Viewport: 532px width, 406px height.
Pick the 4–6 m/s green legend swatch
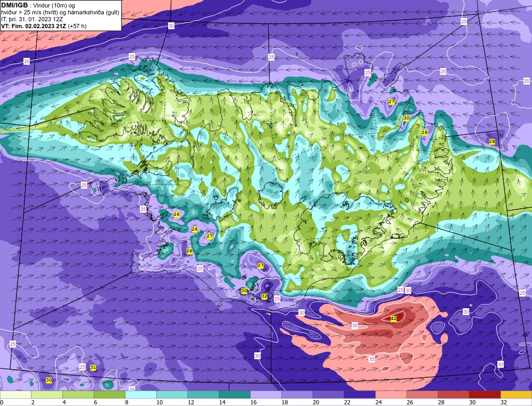pos(78,394)
